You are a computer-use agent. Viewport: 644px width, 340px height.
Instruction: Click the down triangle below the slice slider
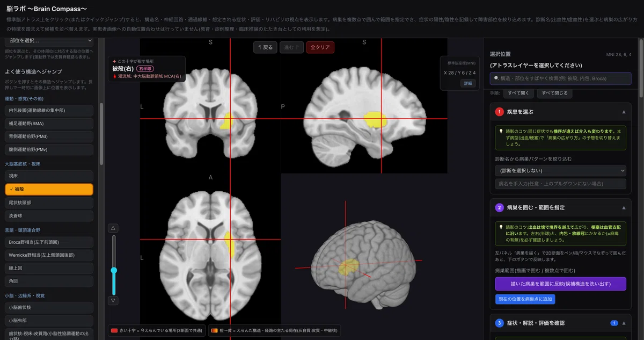(113, 300)
